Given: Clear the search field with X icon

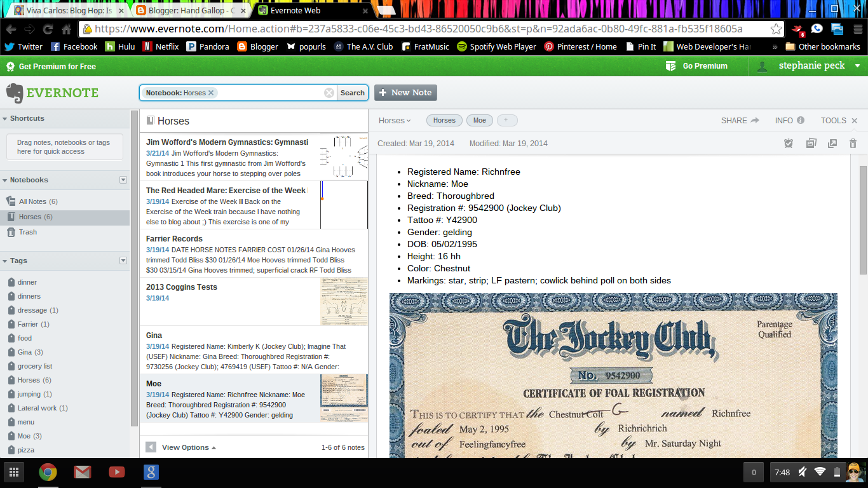Looking at the screenshot, I should pos(329,93).
